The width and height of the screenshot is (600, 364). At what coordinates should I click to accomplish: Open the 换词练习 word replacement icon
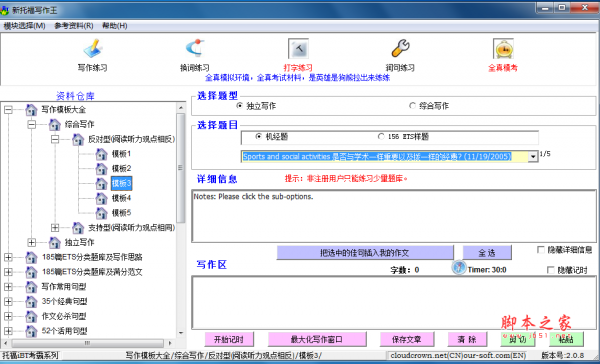[195, 48]
